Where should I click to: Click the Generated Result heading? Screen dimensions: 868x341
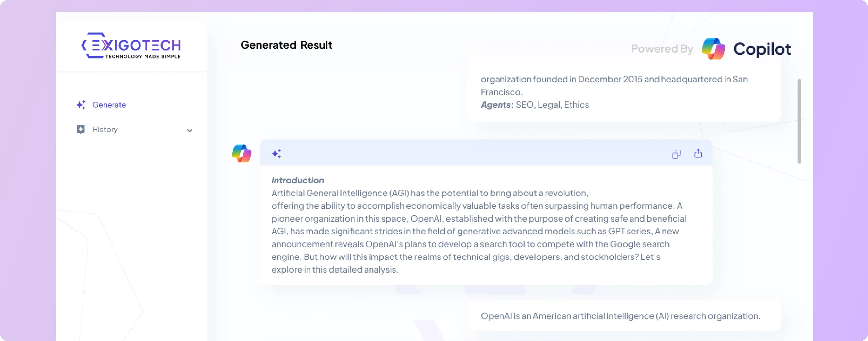(x=286, y=45)
